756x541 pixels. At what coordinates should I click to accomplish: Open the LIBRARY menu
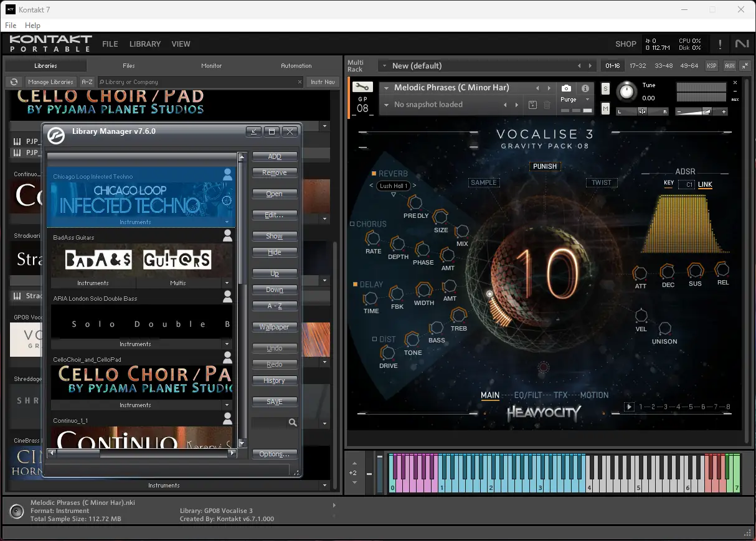point(145,44)
